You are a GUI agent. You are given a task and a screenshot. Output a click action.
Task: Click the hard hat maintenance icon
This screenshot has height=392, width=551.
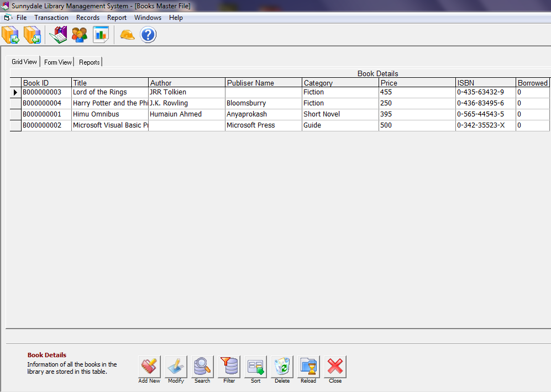coord(127,34)
